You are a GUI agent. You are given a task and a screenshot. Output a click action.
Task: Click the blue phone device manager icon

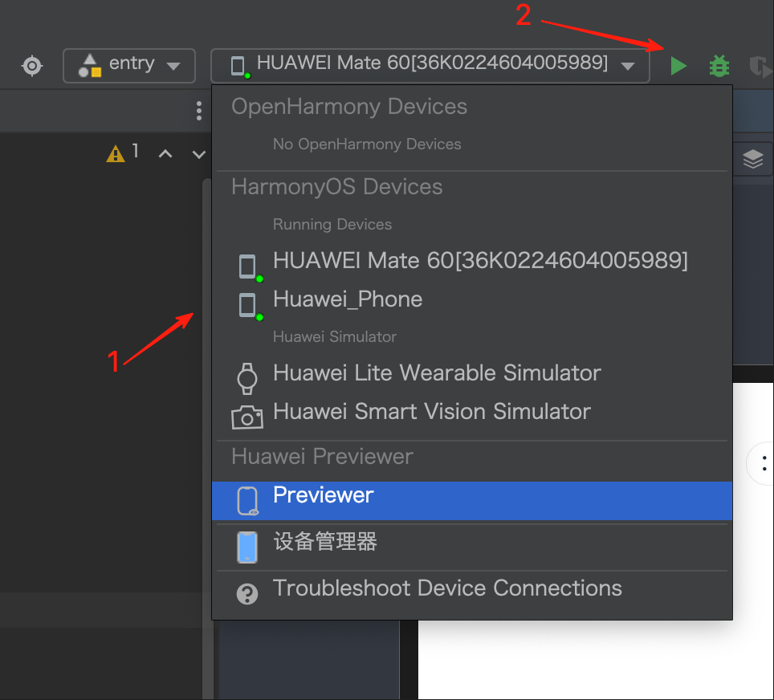coord(247,547)
